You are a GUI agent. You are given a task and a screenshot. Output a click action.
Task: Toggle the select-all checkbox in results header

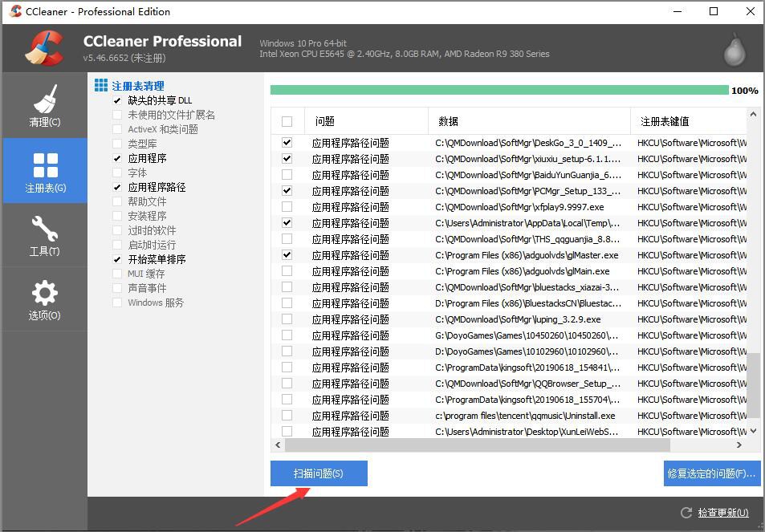coord(287,120)
